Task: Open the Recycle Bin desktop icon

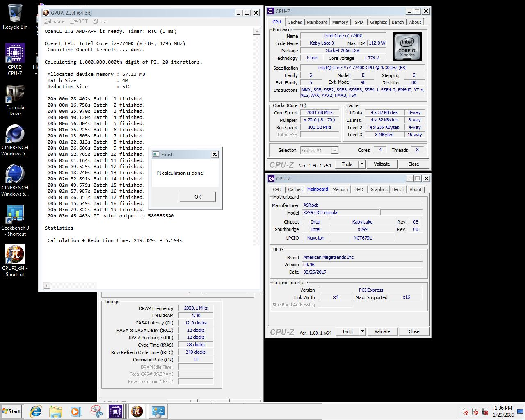Action: click(15, 16)
